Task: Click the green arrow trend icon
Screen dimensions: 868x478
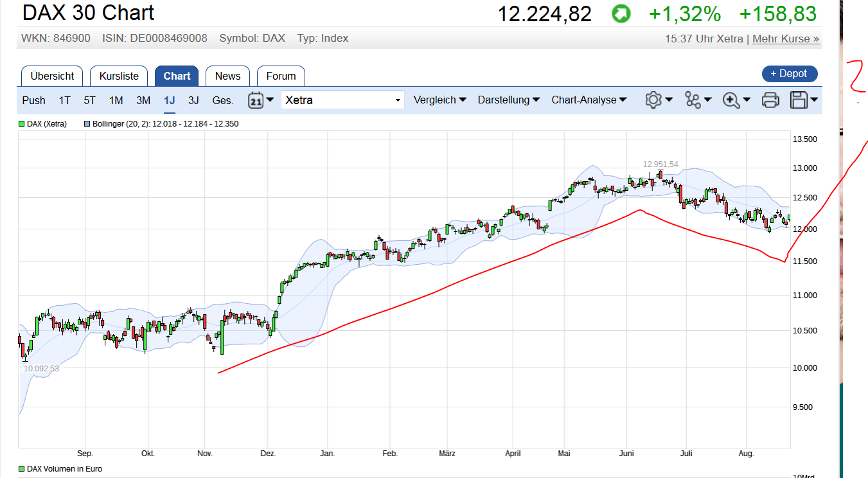Action: [x=621, y=14]
